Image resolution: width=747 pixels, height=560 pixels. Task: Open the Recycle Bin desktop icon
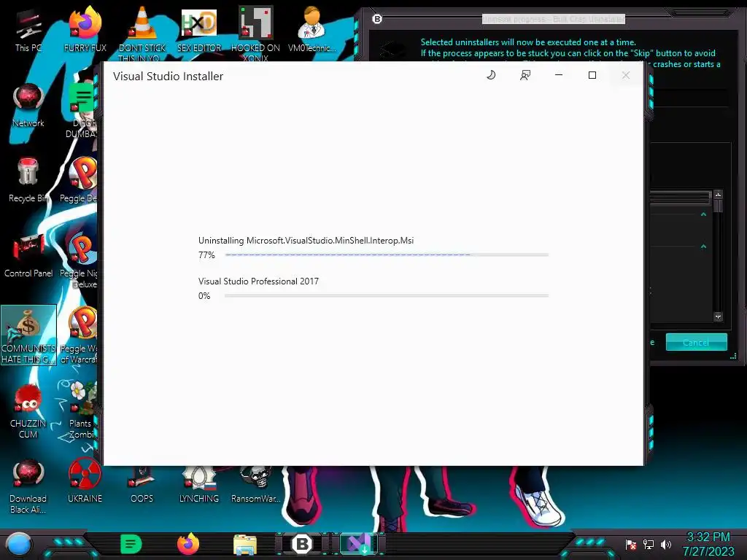tap(28, 181)
